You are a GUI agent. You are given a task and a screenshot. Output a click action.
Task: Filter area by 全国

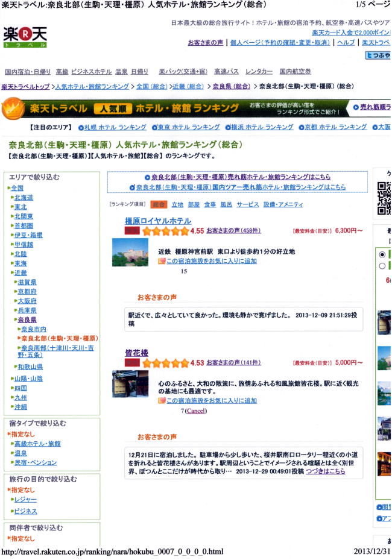point(17,188)
